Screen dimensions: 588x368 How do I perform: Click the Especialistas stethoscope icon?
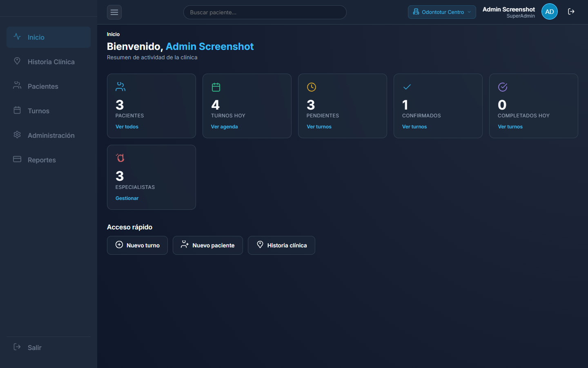(x=120, y=158)
